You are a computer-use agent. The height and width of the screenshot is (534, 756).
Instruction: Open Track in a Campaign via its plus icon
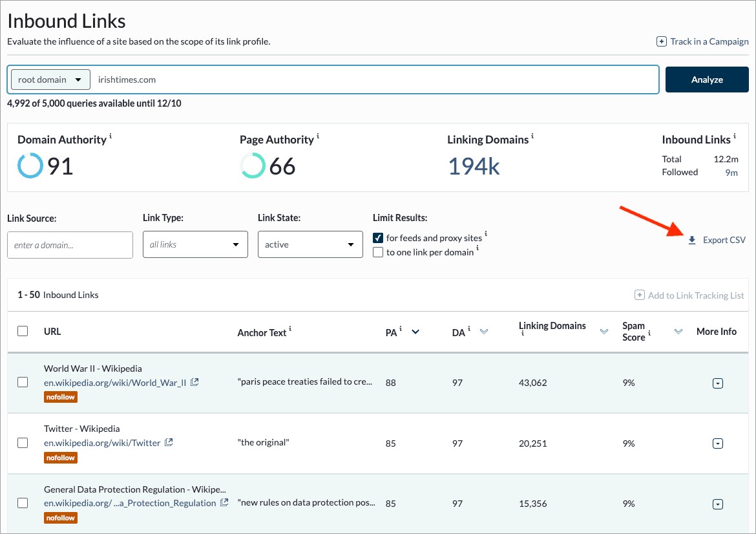[662, 41]
